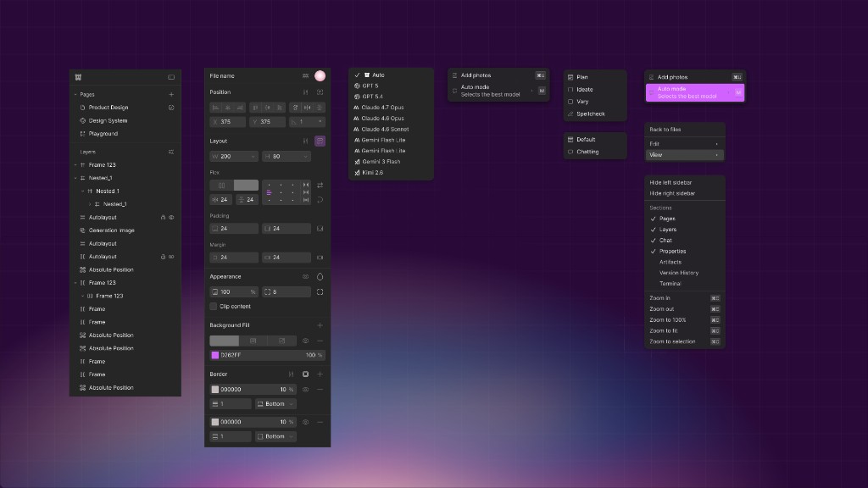The height and width of the screenshot is (488, 868).
Task: Select Back to files menu item
Action: click(x=685, y=130)
